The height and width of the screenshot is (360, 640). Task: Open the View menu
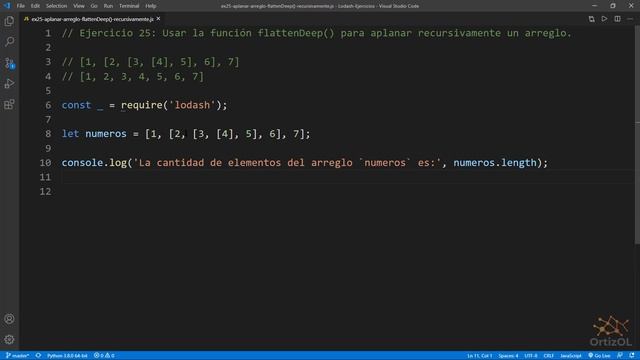[79, 6]
